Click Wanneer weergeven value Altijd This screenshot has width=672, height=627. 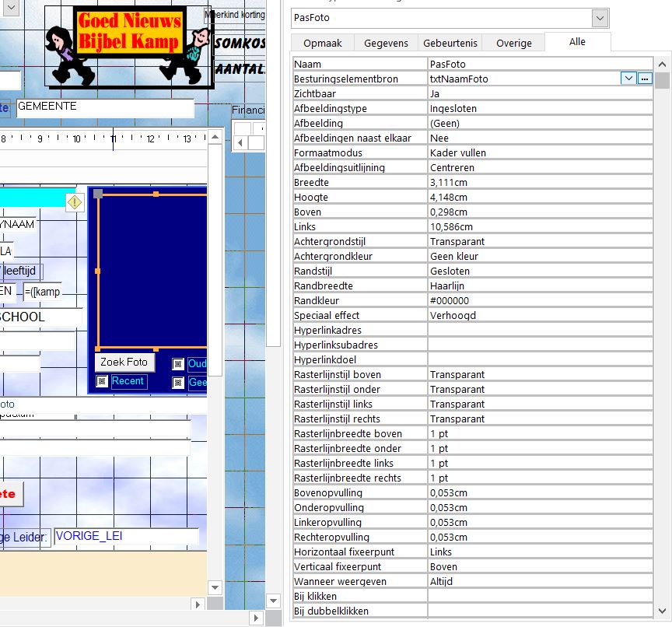(x=540, y=581)
